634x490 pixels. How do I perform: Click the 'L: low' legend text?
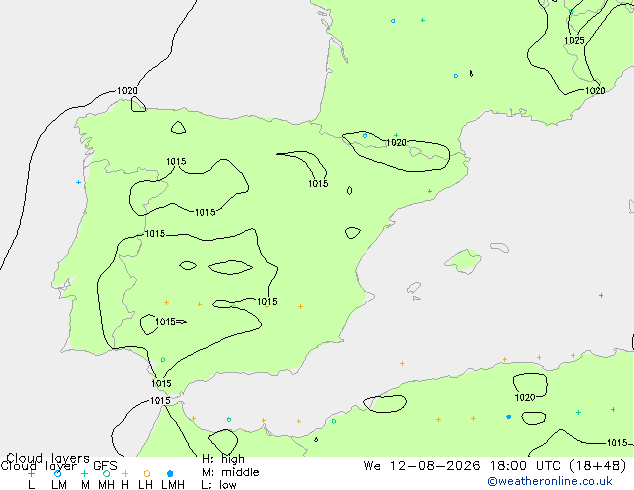pos(219,485)
